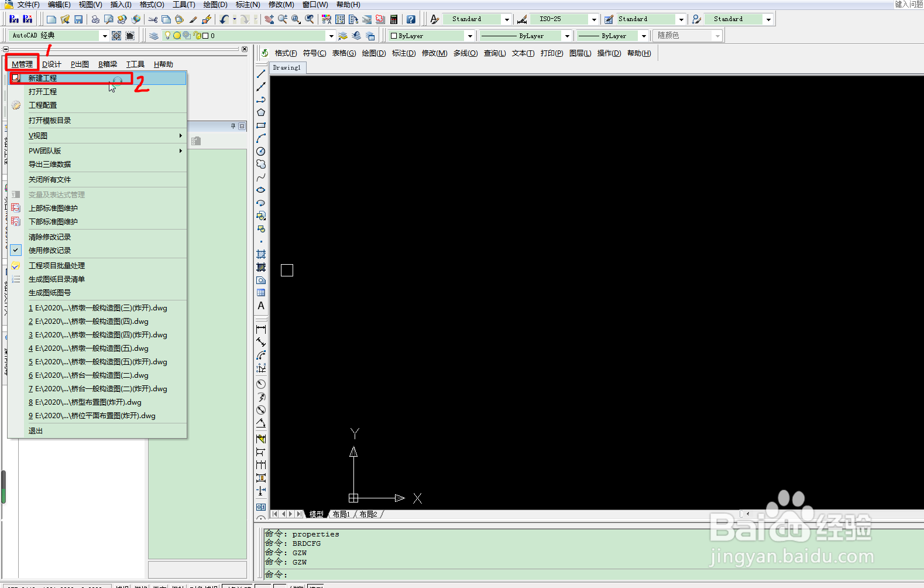Select the Drawing1 document tab
This screenshot has height=588, width=924.
click(x=287, y=68)
